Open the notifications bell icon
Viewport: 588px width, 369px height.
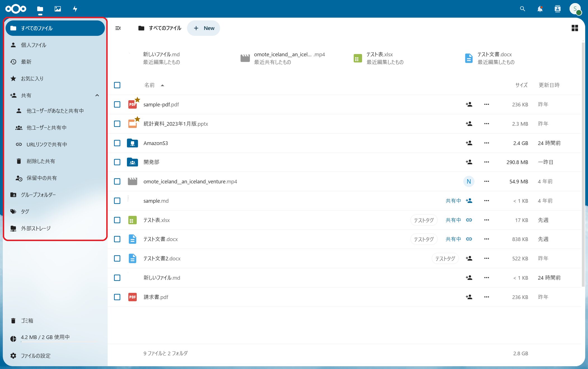coord(540,9)
